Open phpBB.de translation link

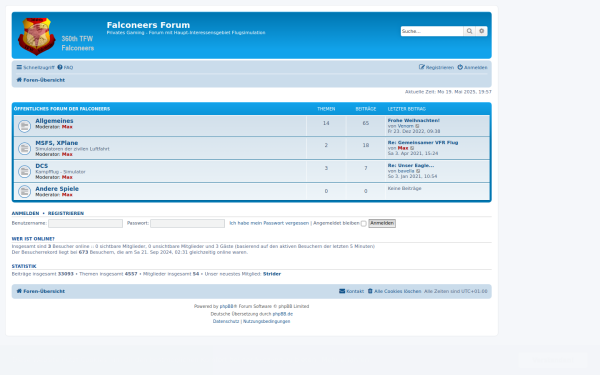(282, 314)
